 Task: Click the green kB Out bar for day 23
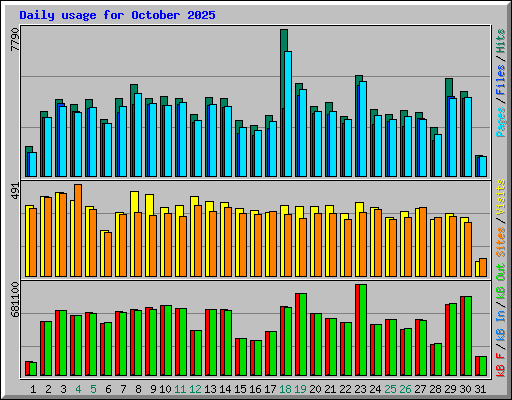[363, 330]
